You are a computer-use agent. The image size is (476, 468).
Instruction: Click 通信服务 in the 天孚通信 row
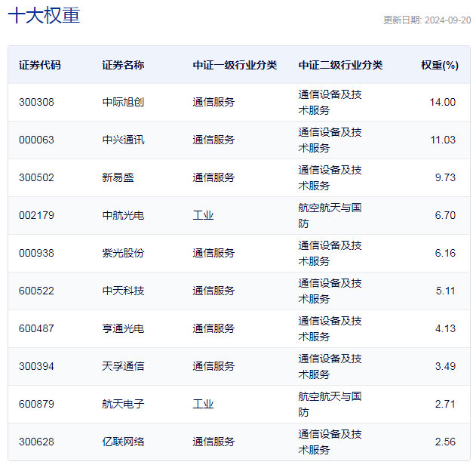(x=213, y=366)
